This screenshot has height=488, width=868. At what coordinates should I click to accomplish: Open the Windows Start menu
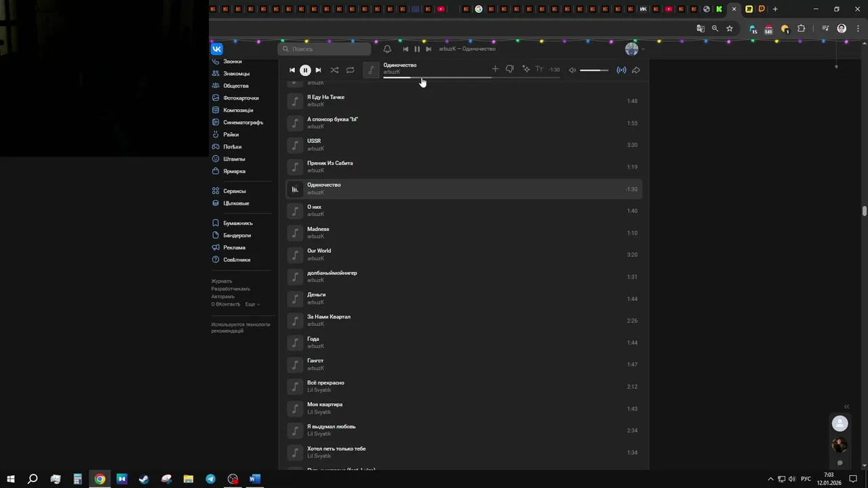click(11, 479)
